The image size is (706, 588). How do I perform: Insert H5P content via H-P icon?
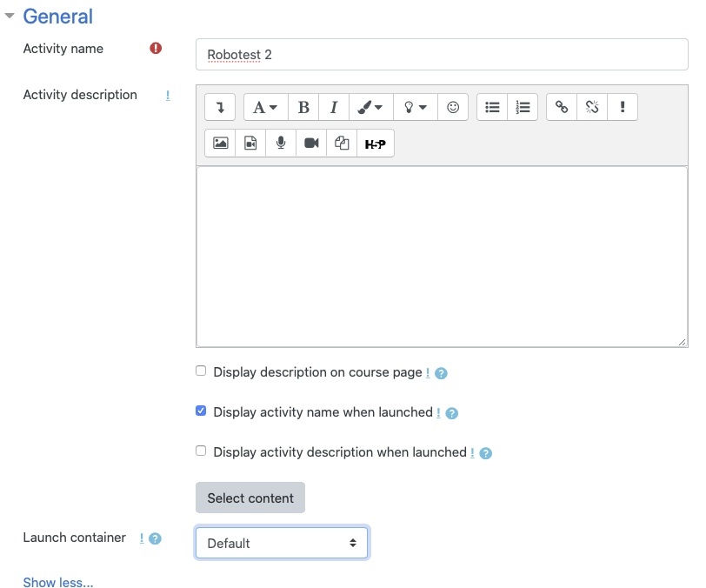click(376, 144)
